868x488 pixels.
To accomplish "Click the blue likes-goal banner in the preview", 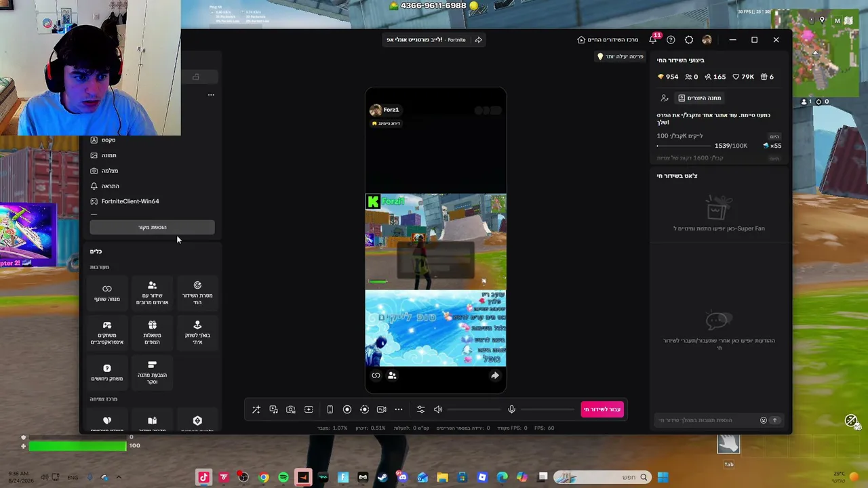I will click(x=435, y=329).
